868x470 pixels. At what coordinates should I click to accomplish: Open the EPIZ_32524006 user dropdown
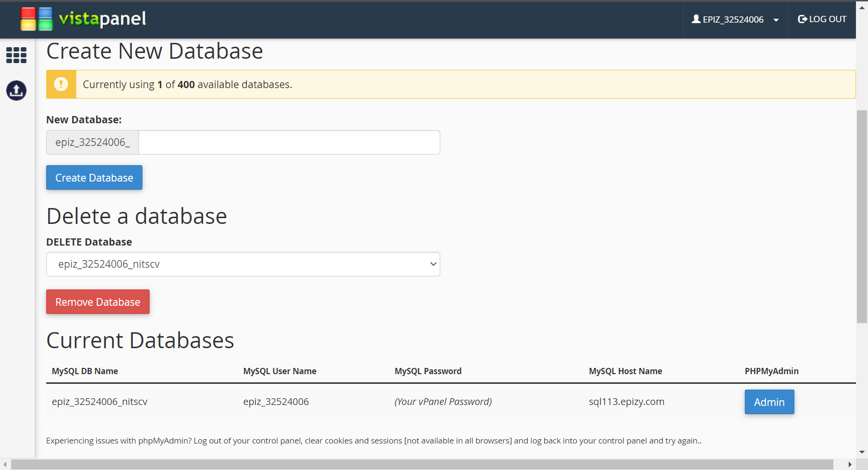click(x=735, y=19)
